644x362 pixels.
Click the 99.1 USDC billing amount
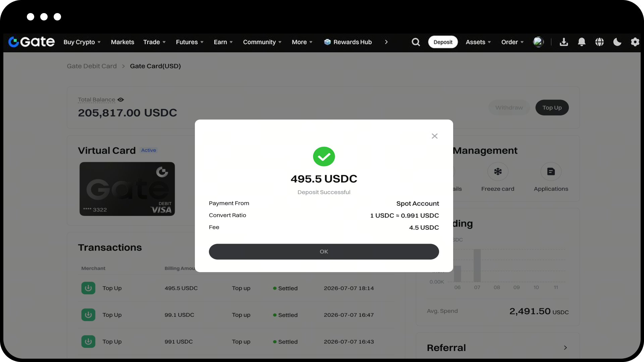pos(179,315)
